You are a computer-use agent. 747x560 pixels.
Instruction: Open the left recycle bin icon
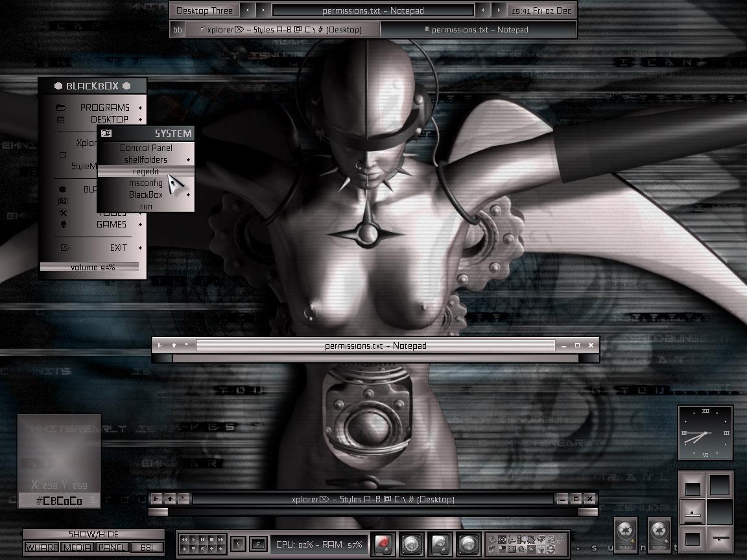point(626,536)
